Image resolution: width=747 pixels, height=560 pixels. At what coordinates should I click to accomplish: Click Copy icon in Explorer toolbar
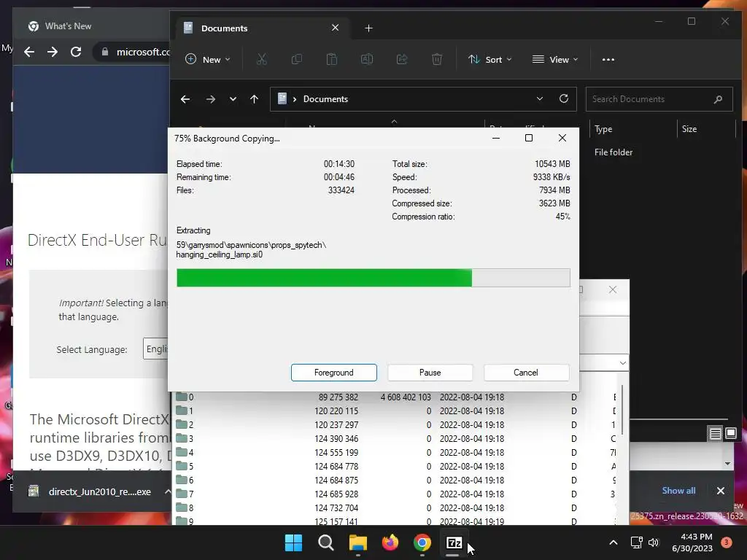pos(296,60)
